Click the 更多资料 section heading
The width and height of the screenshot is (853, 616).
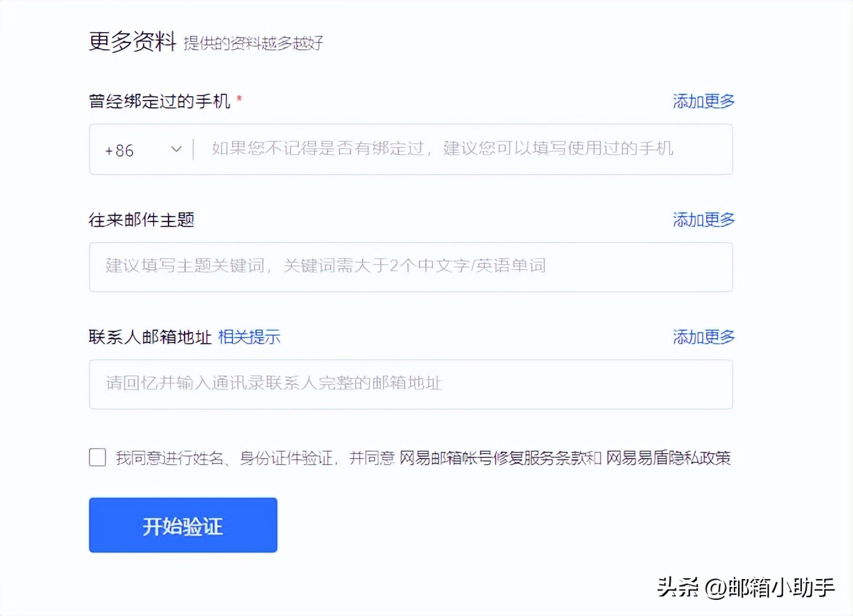click(132, 42)
